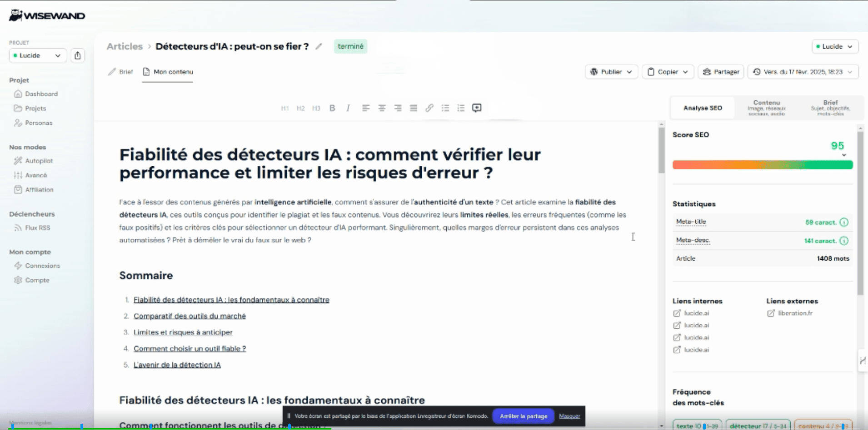Click the SEO score gradient bar
868x430 pixels.
[763, 164]
